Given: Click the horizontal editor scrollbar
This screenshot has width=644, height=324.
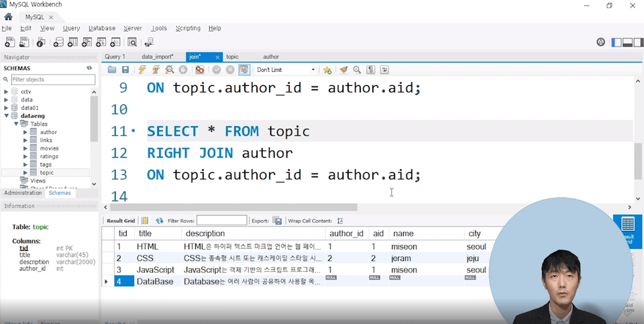Looking at the screenshot, I should pyautogui.click(x=233, y=207).
